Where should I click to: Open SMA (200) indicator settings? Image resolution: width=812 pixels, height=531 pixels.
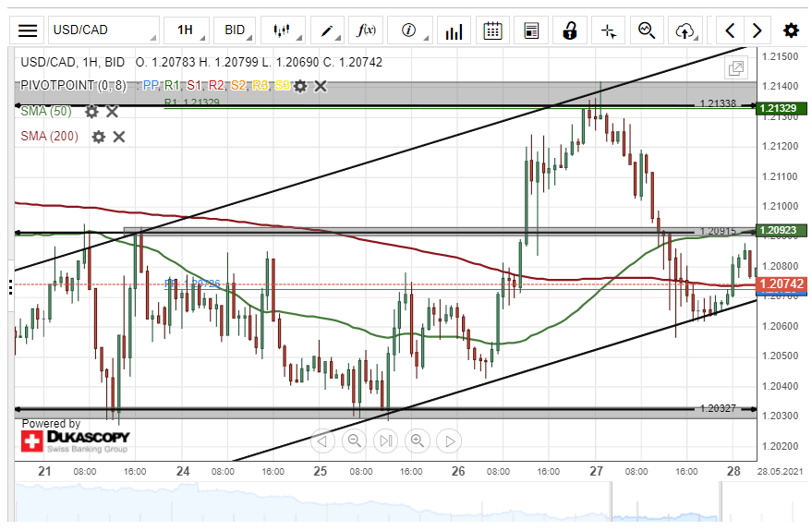98,137
